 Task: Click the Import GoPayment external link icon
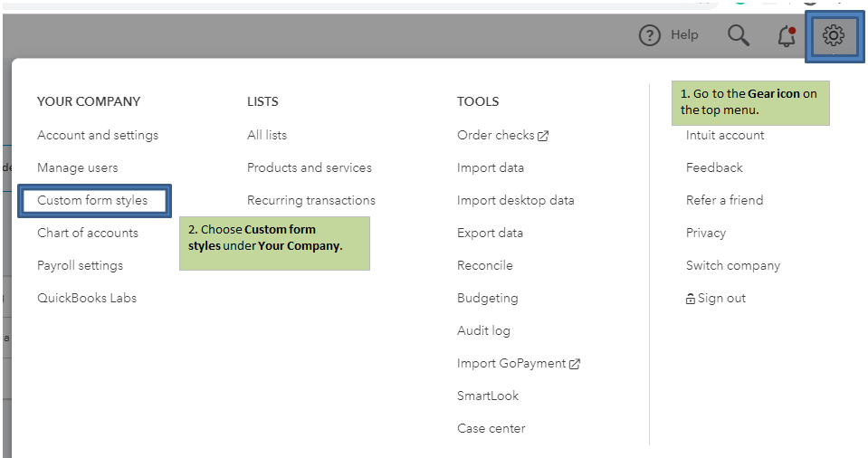[x=575, y=364]
